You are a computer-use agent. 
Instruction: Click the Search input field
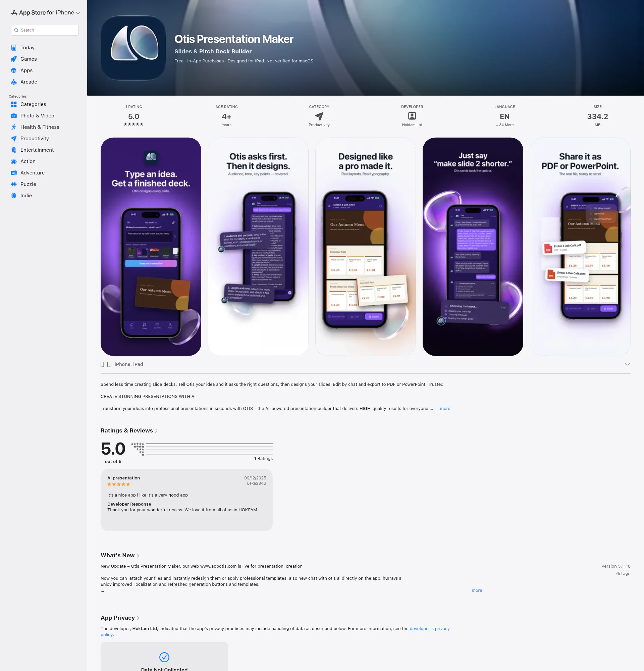45,30
